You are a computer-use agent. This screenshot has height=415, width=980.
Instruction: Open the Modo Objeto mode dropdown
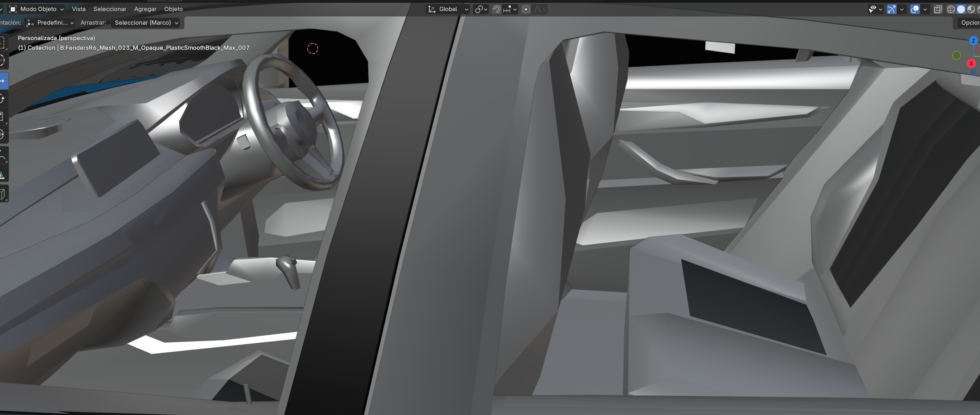(x=37, y=9)
